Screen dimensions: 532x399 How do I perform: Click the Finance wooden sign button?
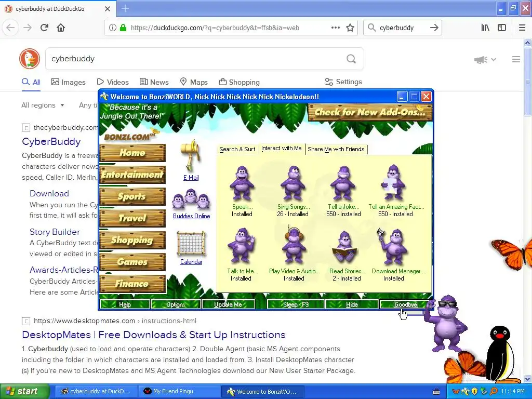click(x=132, y=284)
